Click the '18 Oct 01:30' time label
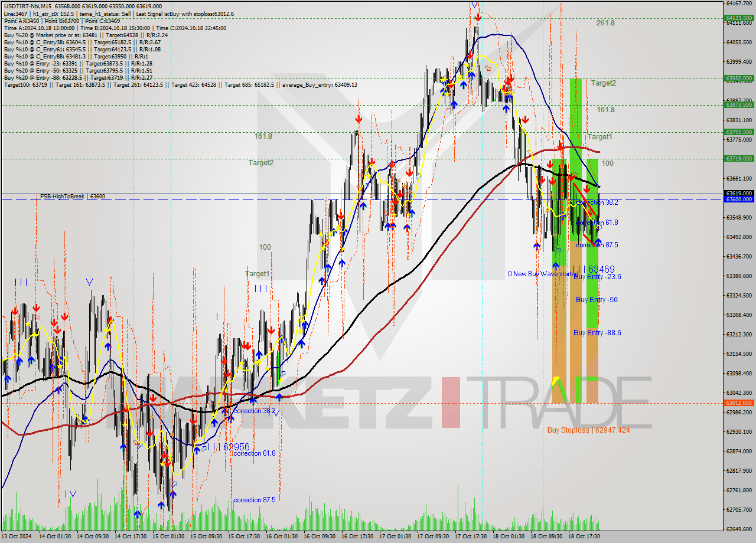The image size is (756, 543). (x=509, y=537)
